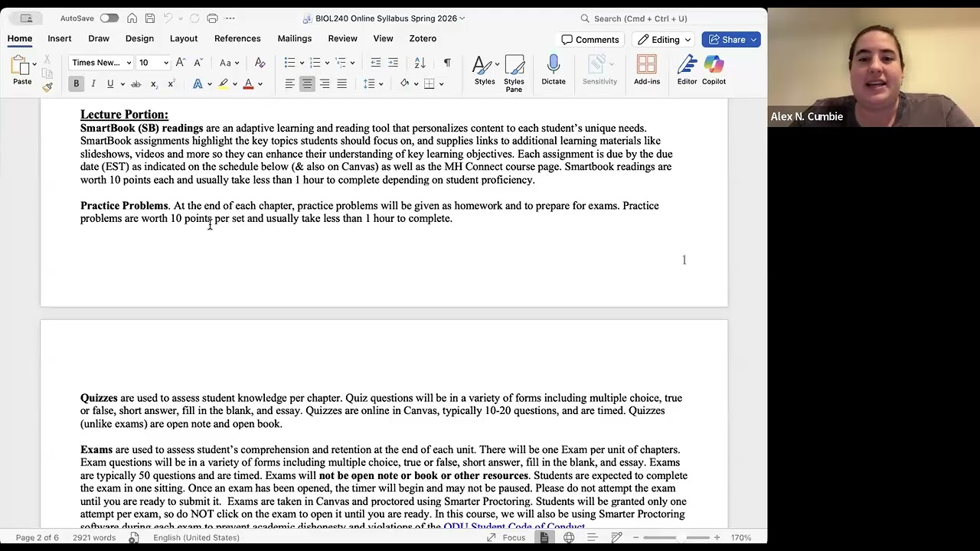The image size is (980, 551).
Task: Open the Styles Pane
Action: 514,73
